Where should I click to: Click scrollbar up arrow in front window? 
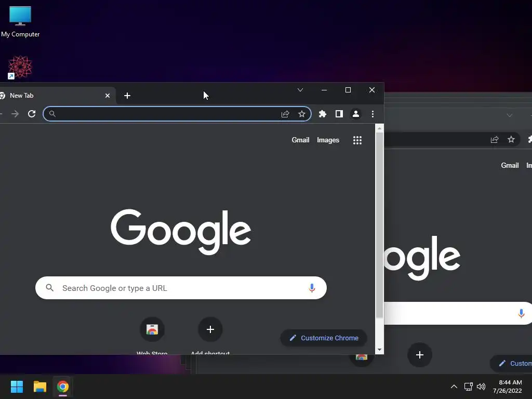[379, 128]
